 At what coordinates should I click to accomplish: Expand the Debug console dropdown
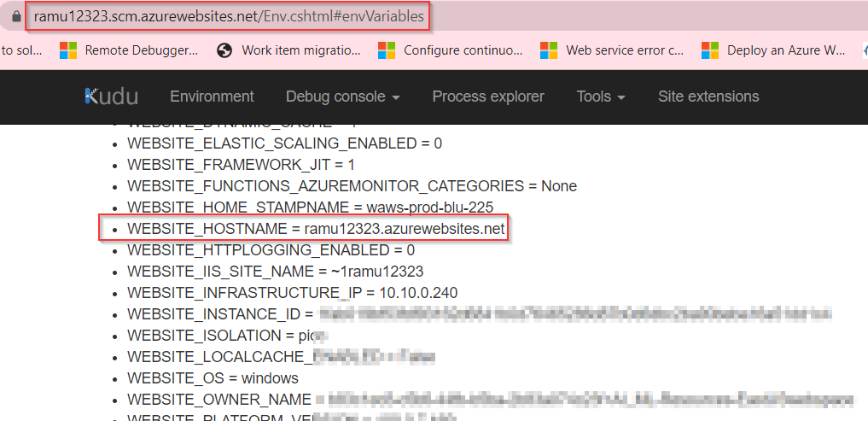[x=342, y=96]
